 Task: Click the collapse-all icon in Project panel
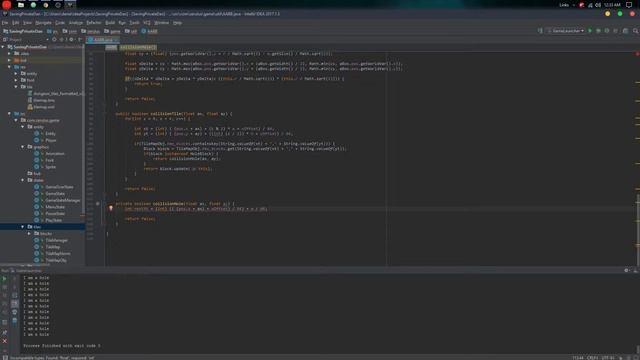(x=62, y=40)
